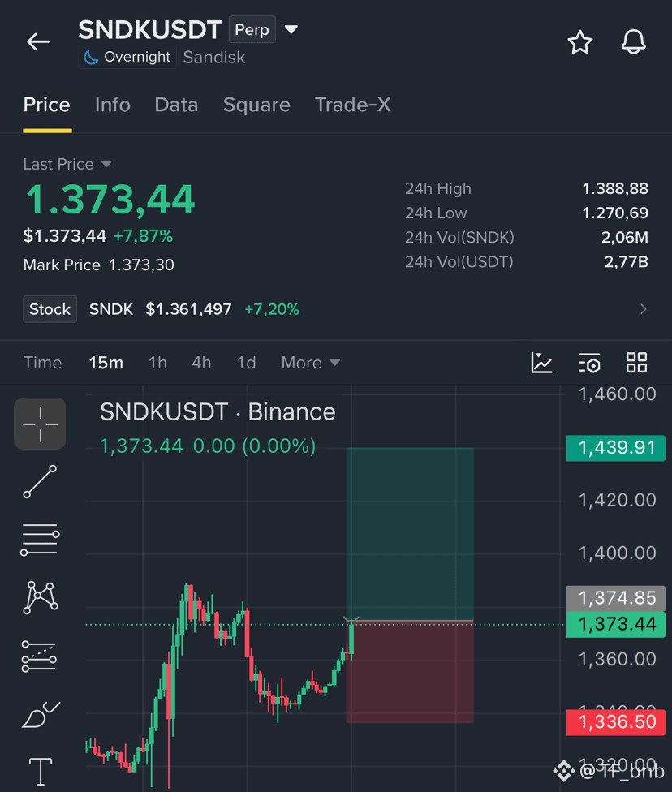
Task: Tap the +7,87% change percentage
Action: 143,236
